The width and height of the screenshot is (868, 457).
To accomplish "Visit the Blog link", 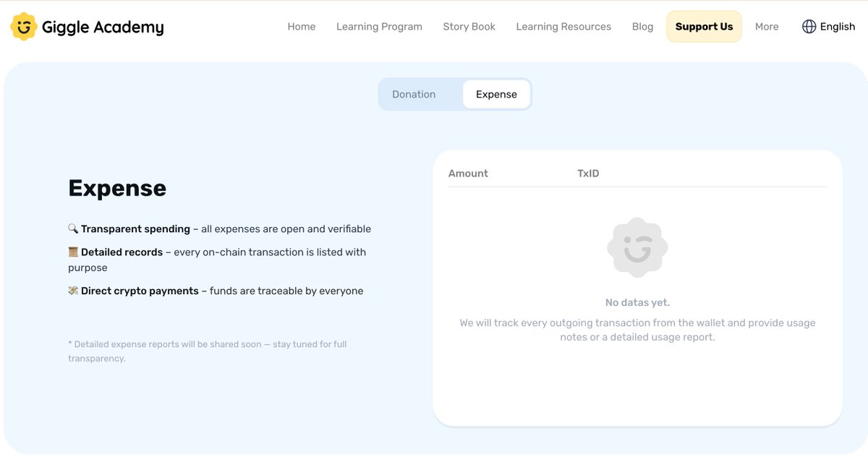I will point(642,27).
